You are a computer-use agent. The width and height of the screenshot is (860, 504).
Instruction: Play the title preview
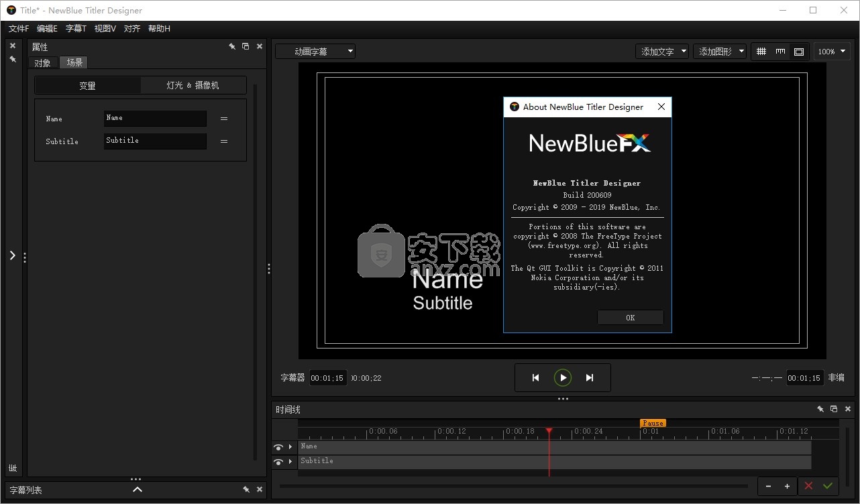(563, 378)
